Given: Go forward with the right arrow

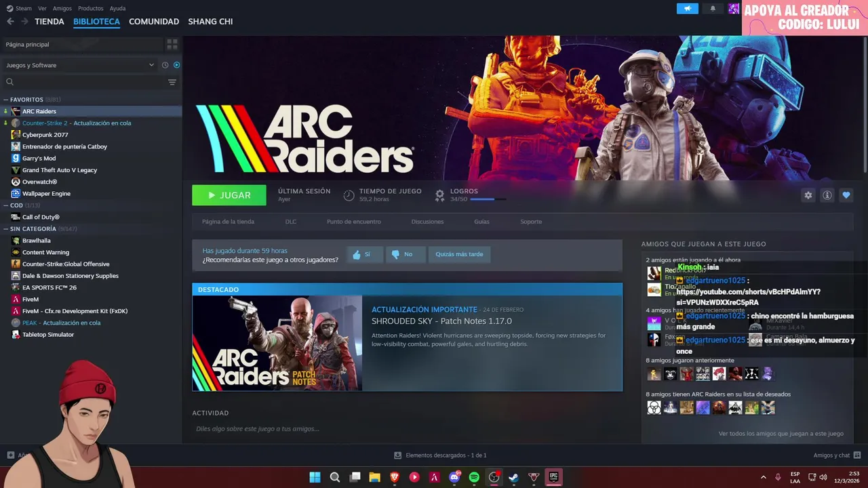Looking at the screenshot, I should coord(24,22).
